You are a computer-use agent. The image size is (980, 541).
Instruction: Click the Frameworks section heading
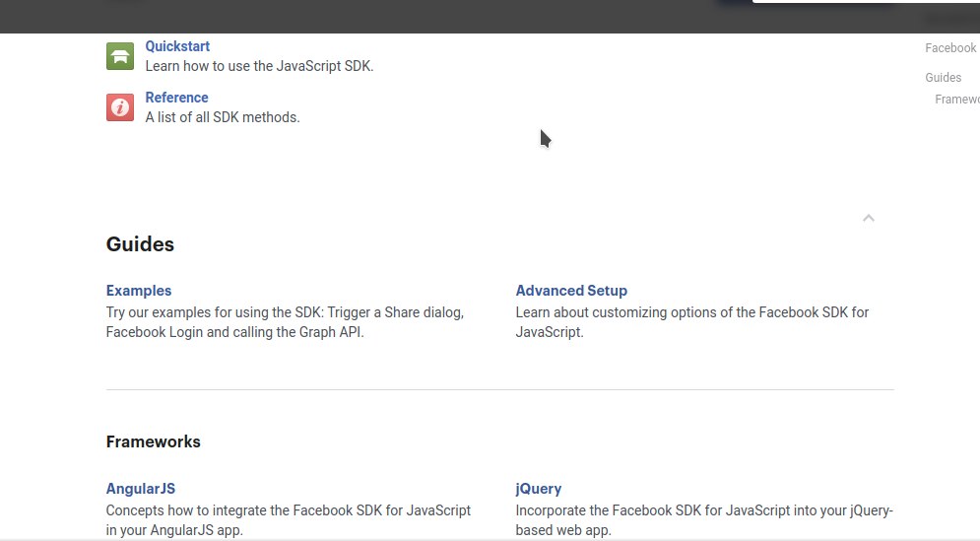coord(153,441)
